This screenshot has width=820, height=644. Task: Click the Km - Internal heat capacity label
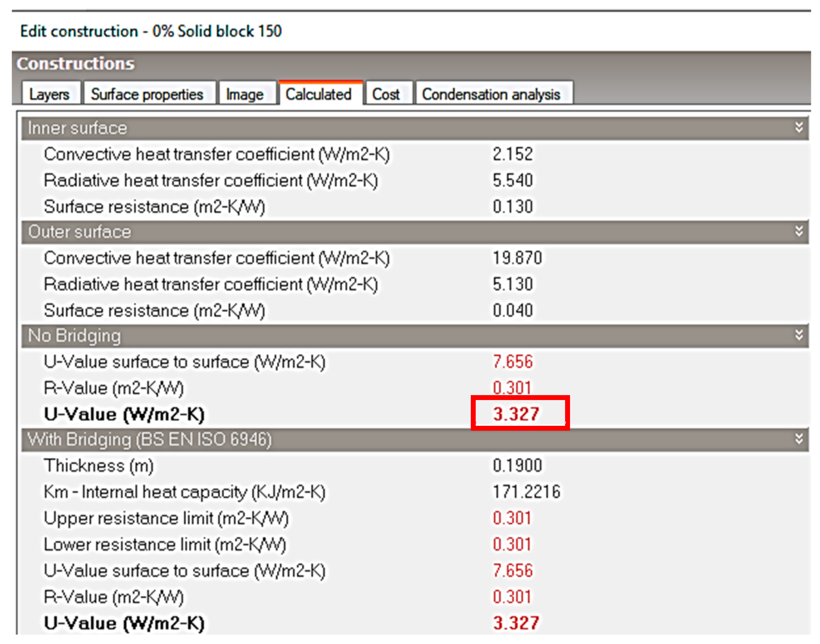[184, 492]
